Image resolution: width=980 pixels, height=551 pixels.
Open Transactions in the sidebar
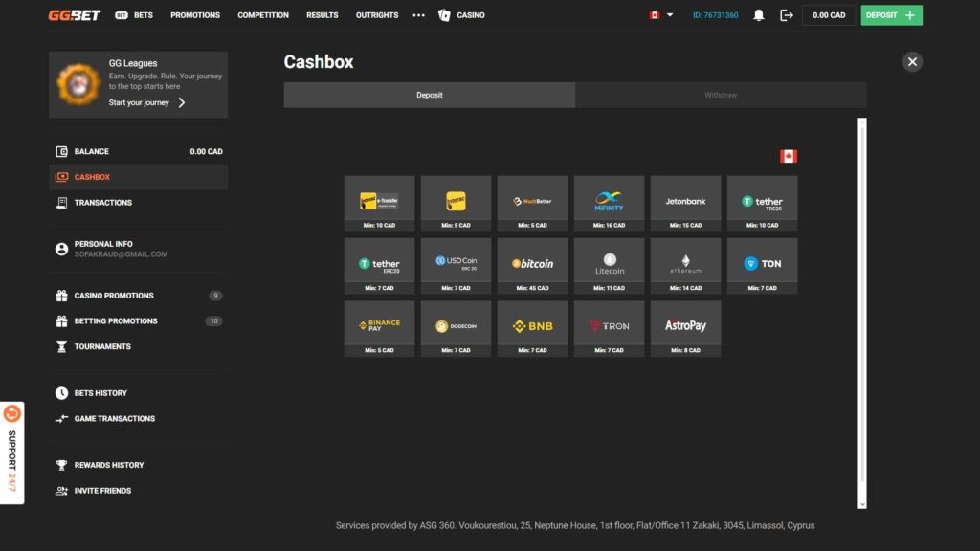click(103, 203)
